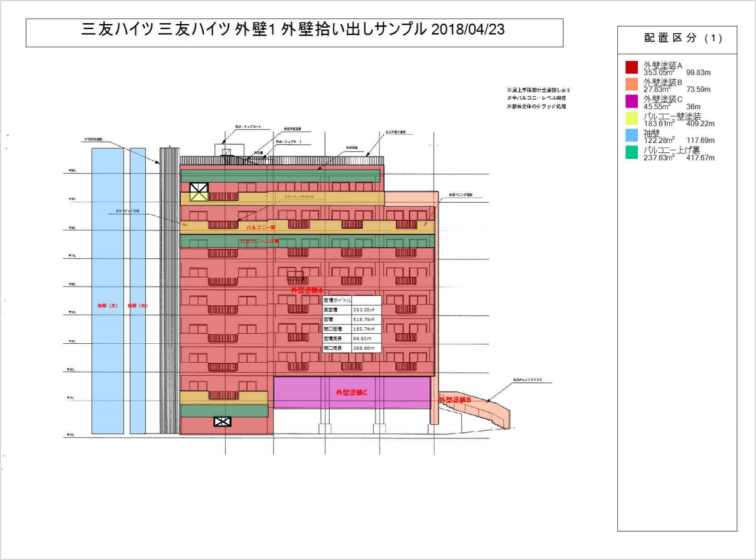Click the 45.55m² legend value

(657, 107)
